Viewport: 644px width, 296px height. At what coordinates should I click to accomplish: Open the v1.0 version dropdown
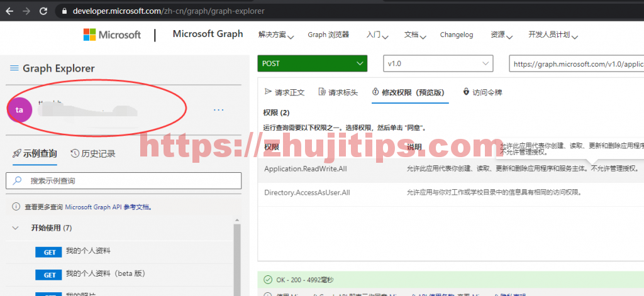pos(438,63)
